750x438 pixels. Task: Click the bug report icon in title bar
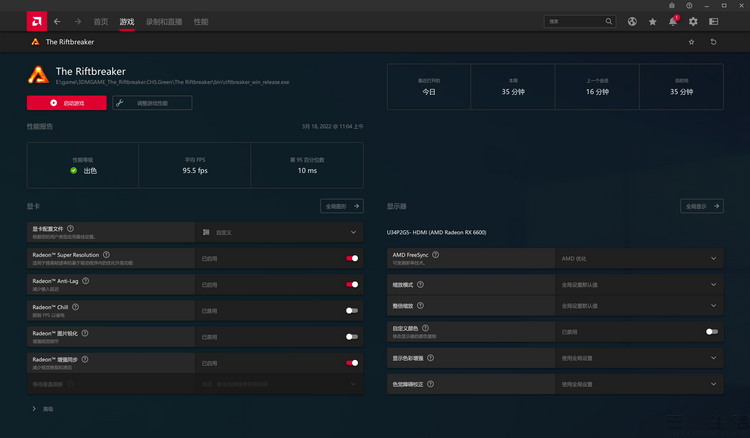(672, 5)
